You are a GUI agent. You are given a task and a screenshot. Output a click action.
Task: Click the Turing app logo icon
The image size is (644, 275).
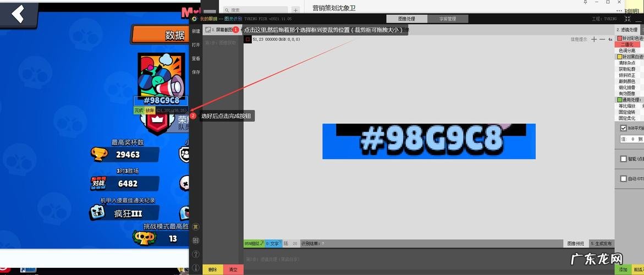pyautogui.click(x=194, y=19)
